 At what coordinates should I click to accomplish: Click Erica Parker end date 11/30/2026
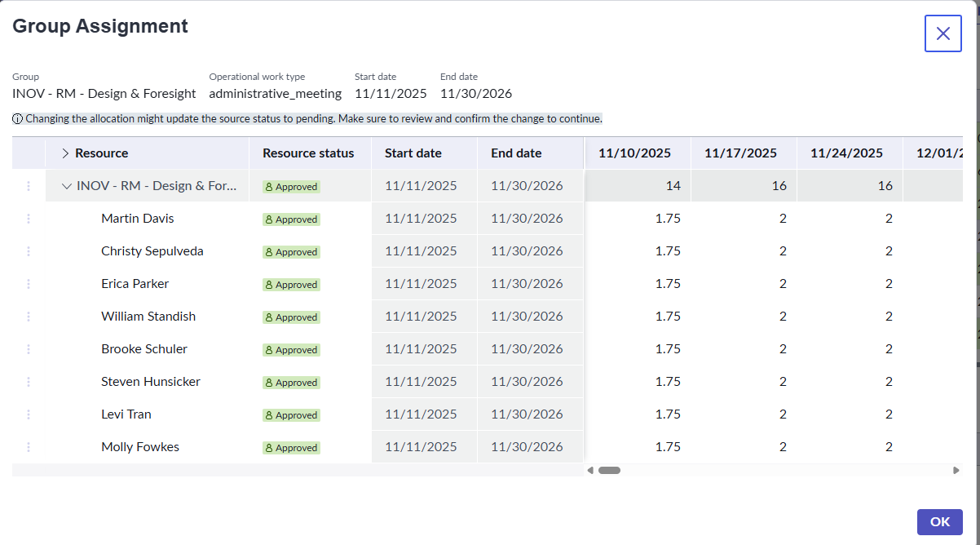tap(530, 284)
